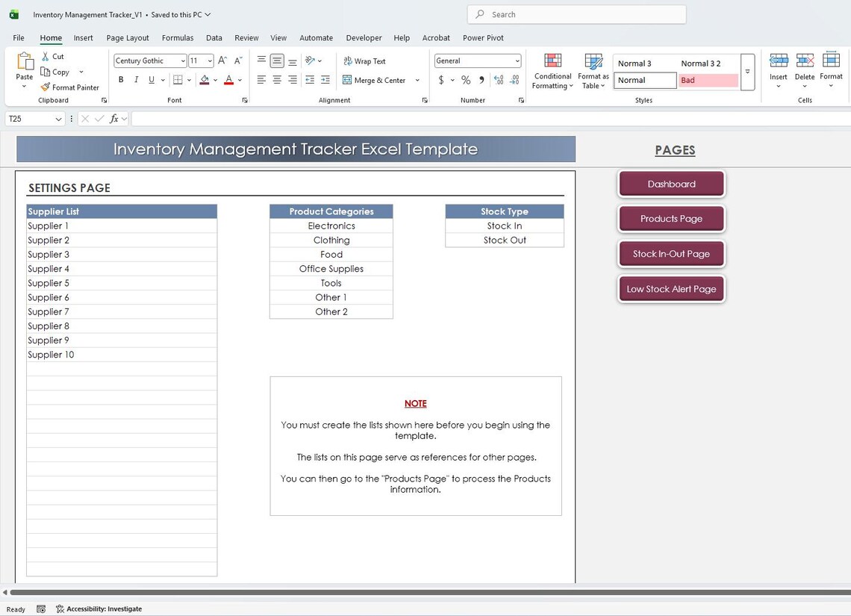Click the Cut scissors icon
Viewport: 851px width, 616px height.
(x=46, y=57)
